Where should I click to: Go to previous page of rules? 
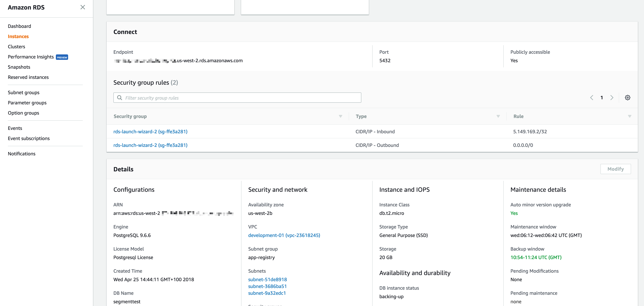pos(592,98)
